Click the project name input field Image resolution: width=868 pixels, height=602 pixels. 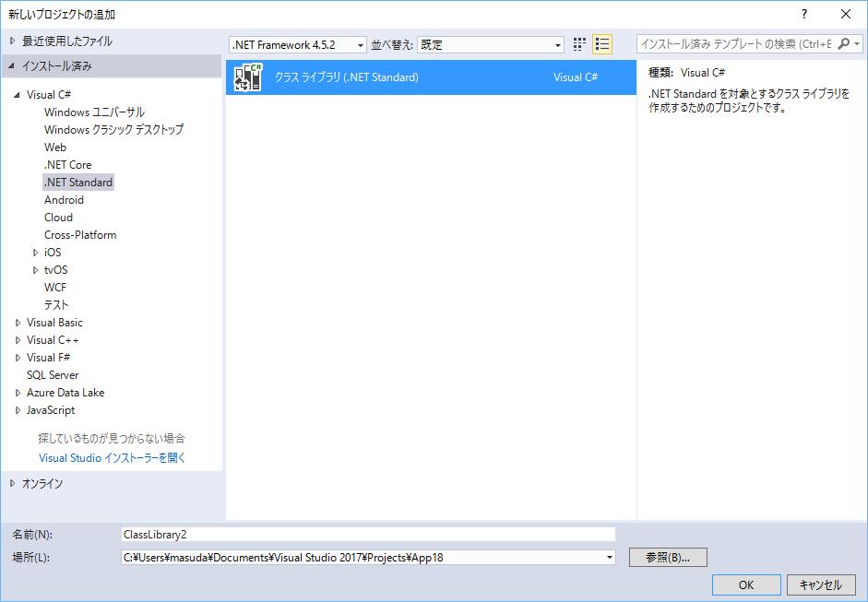tap(367, 534)
